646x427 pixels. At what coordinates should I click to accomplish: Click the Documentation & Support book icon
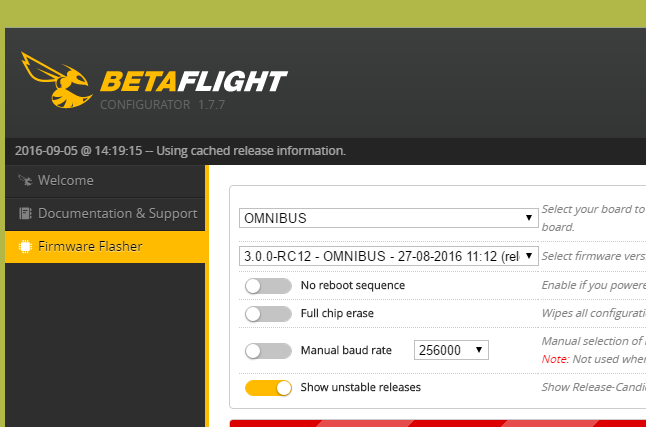click(25, 213)
